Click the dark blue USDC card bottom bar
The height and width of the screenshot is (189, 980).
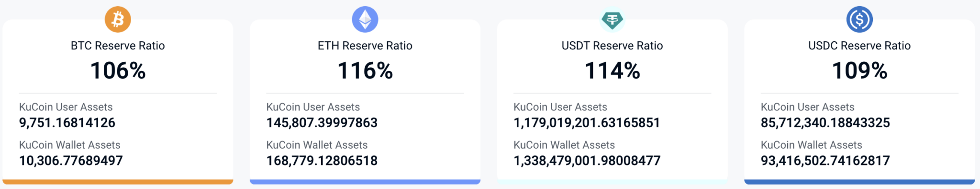[x=859, y=182]
